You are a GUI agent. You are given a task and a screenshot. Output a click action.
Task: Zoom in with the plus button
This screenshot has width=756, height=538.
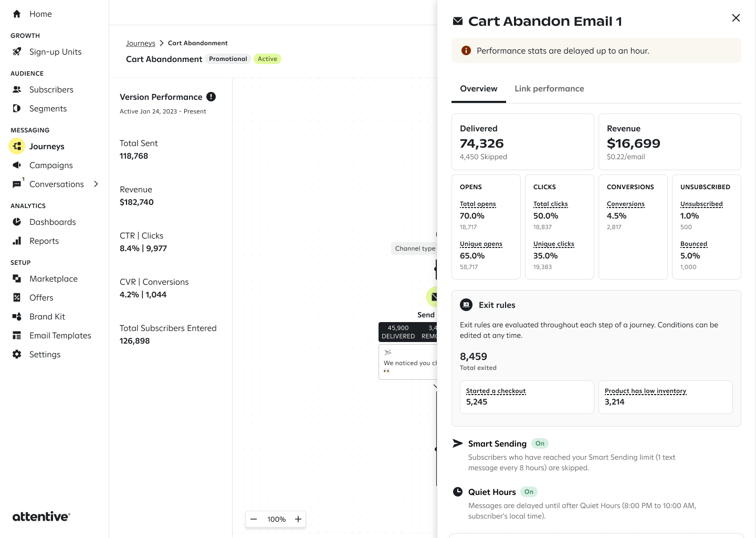(x=298, y=519)
